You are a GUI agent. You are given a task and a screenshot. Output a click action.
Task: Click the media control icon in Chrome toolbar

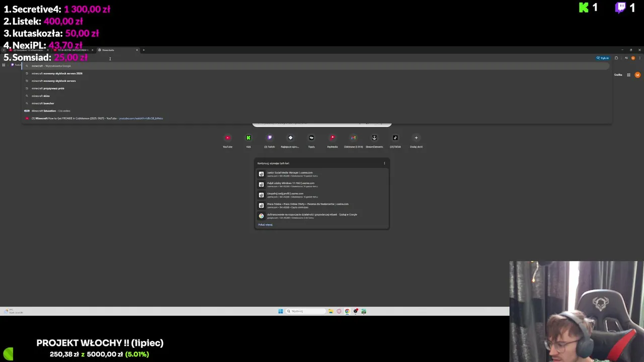pos(626,58)
